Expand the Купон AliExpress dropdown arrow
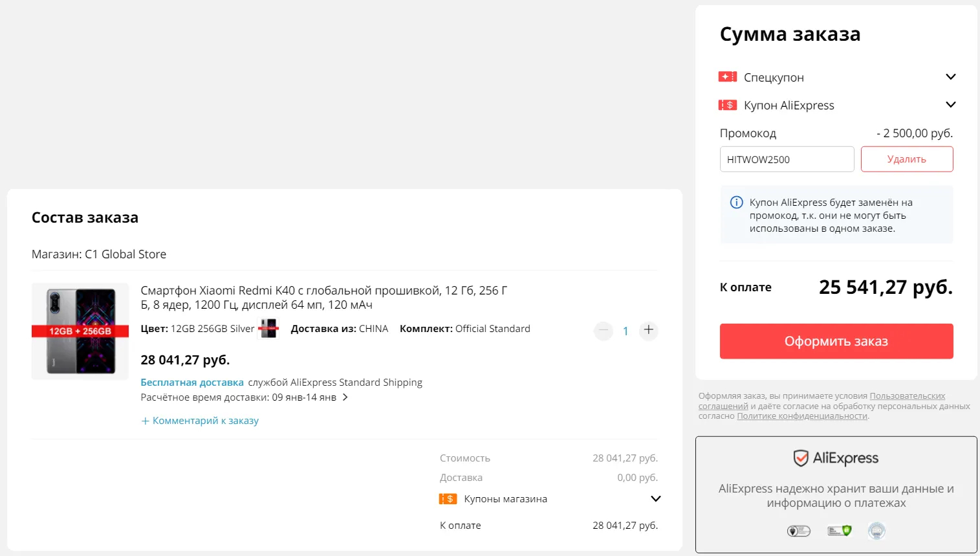This screenshot has width=980, height=556. (950, 105)
